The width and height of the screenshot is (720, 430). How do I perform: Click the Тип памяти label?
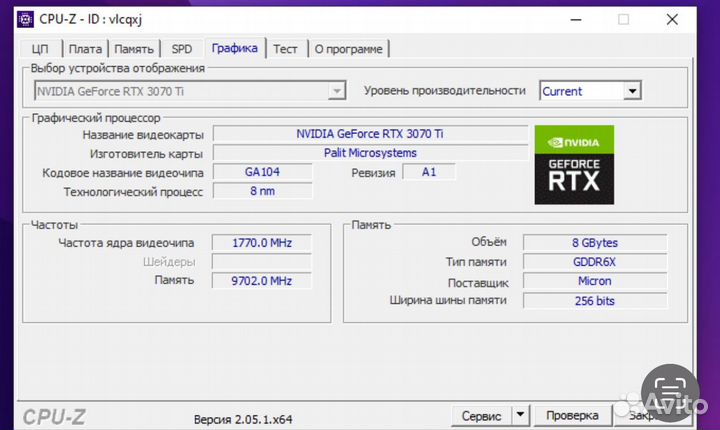(476, 262)
